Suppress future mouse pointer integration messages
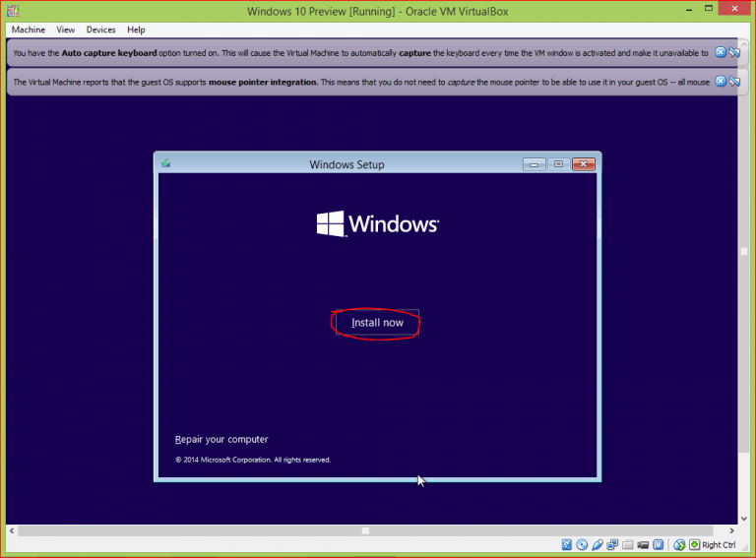 [734, 81]
